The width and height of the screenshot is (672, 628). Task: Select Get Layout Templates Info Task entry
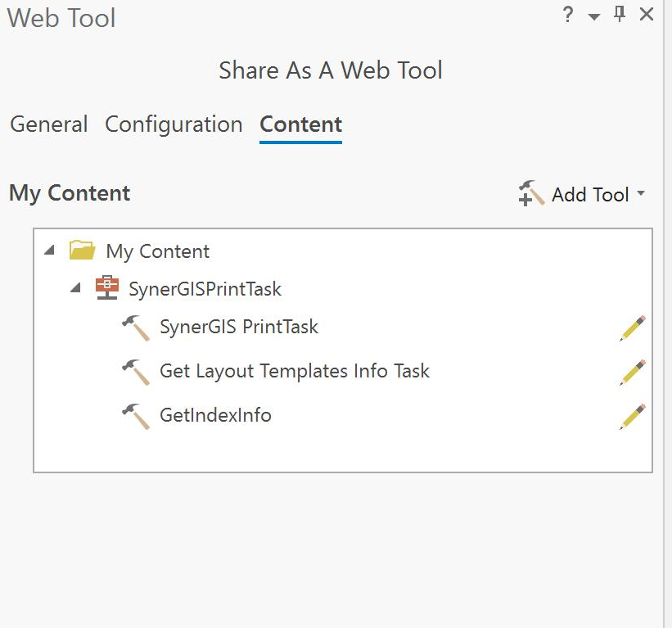pyautogui.click(x=294, y=371)
